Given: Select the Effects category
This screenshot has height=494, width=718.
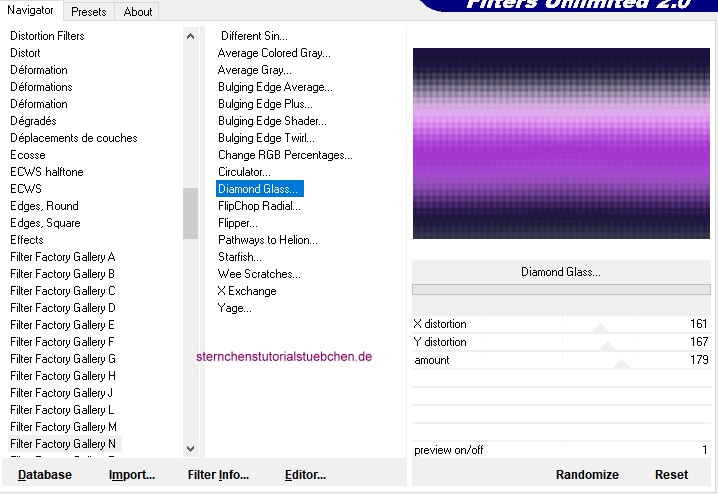Looking at the screenshot, I should pos(27,239).
